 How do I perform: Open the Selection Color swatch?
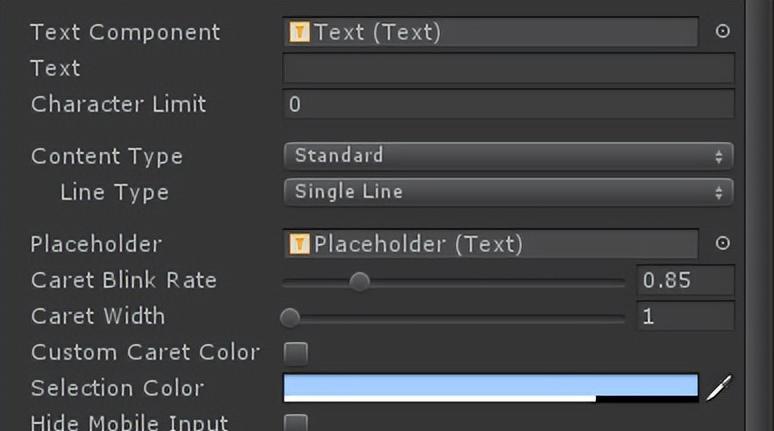(x=491, y=388)
